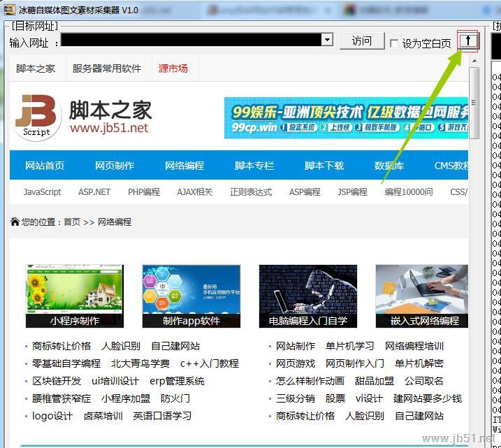Click the 99娱乐 banner advertisement
501x448 pixels.
click(346, 118)
